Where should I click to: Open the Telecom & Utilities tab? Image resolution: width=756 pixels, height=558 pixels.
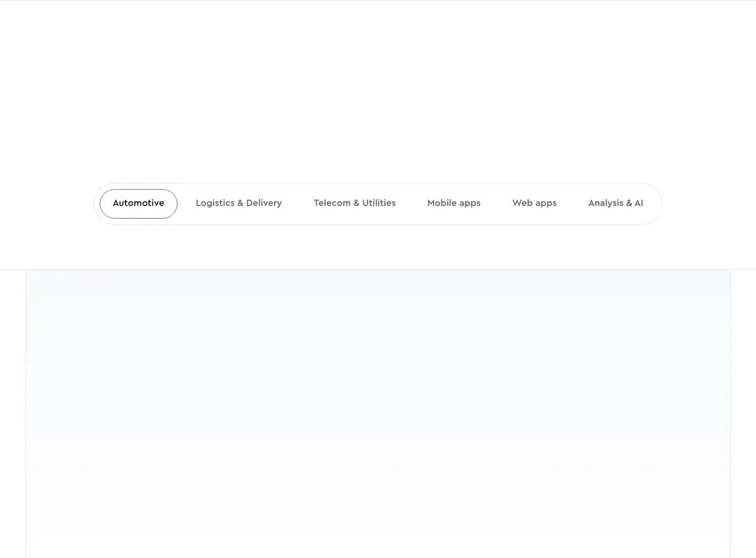point(355,204)
